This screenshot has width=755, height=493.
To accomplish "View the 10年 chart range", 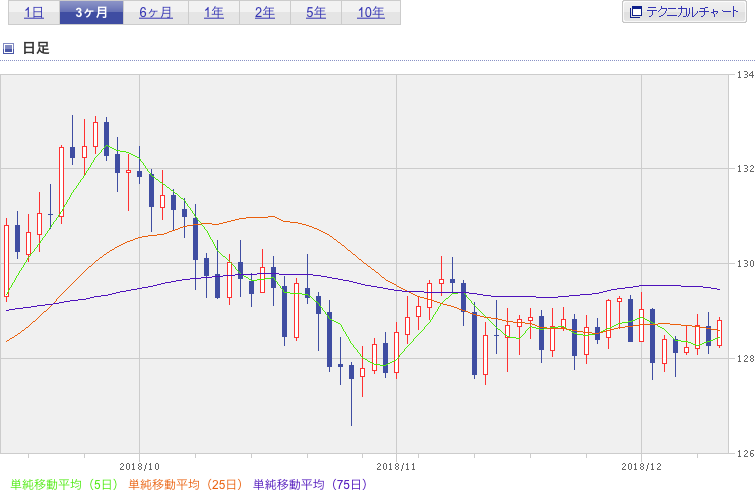I will [371, 12].
